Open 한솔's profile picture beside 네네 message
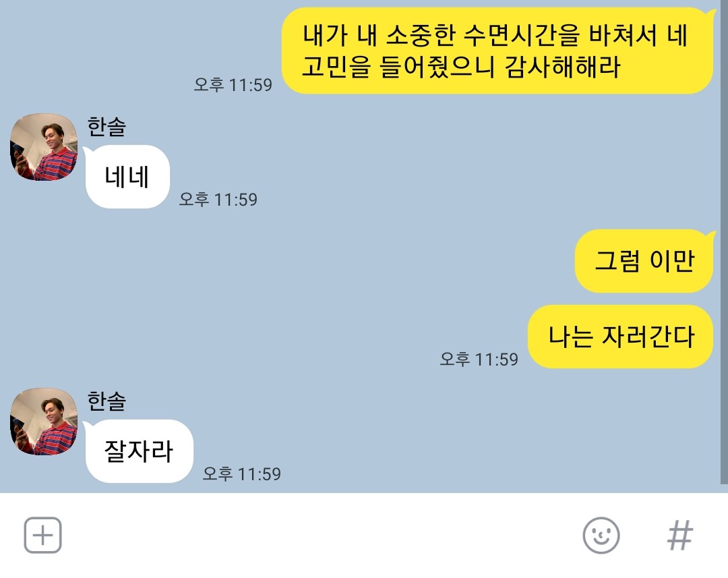This screenshot has height=578, width=728. click(x=44, y=147)
